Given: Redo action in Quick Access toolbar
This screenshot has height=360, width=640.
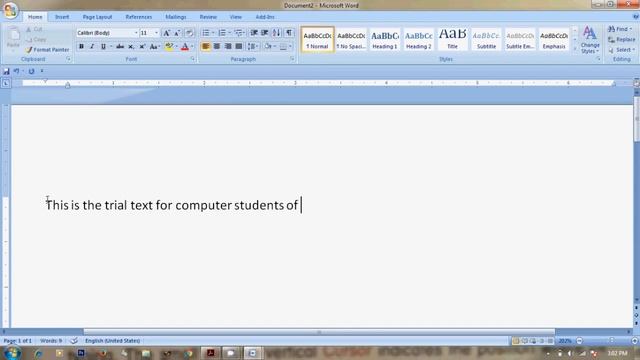Looking at the screenshot, I should pos(31,71).
